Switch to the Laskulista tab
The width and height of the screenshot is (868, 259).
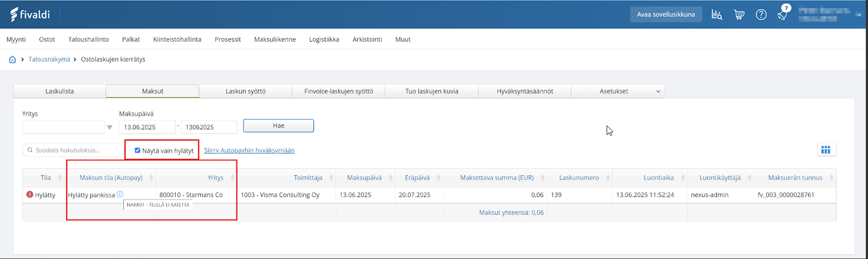click(60, 91)
